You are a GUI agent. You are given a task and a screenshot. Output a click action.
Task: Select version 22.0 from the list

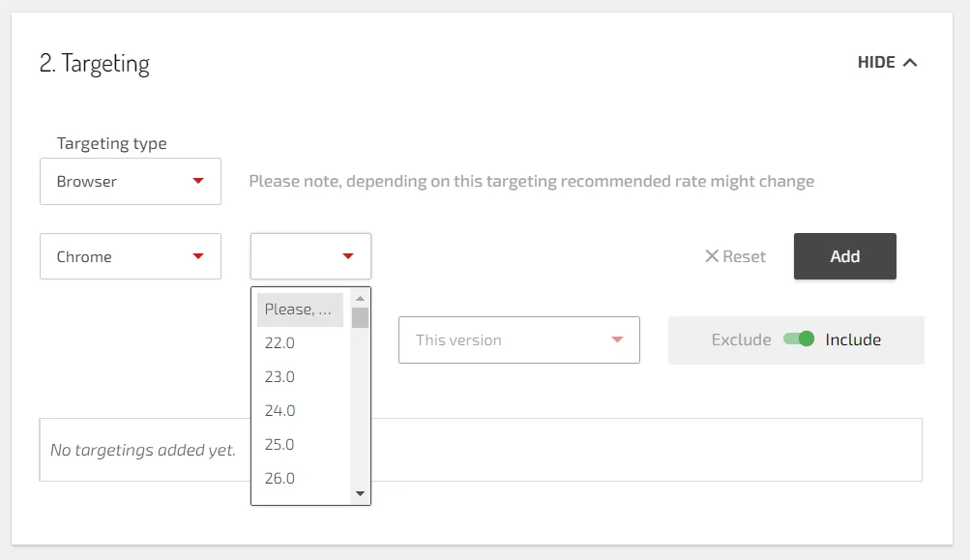pyautogui.click(x=280, y=342)
